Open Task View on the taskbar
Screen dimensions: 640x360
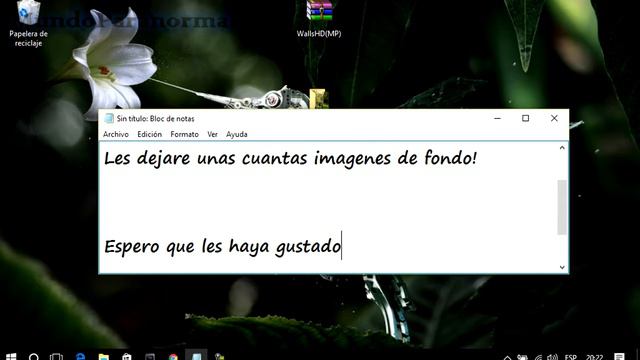point(56,357)
